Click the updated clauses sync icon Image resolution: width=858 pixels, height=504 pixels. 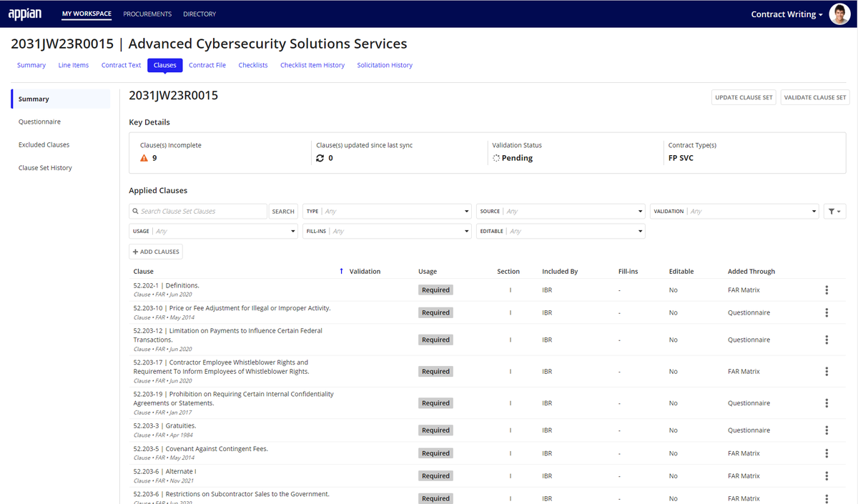click(320, 158)
